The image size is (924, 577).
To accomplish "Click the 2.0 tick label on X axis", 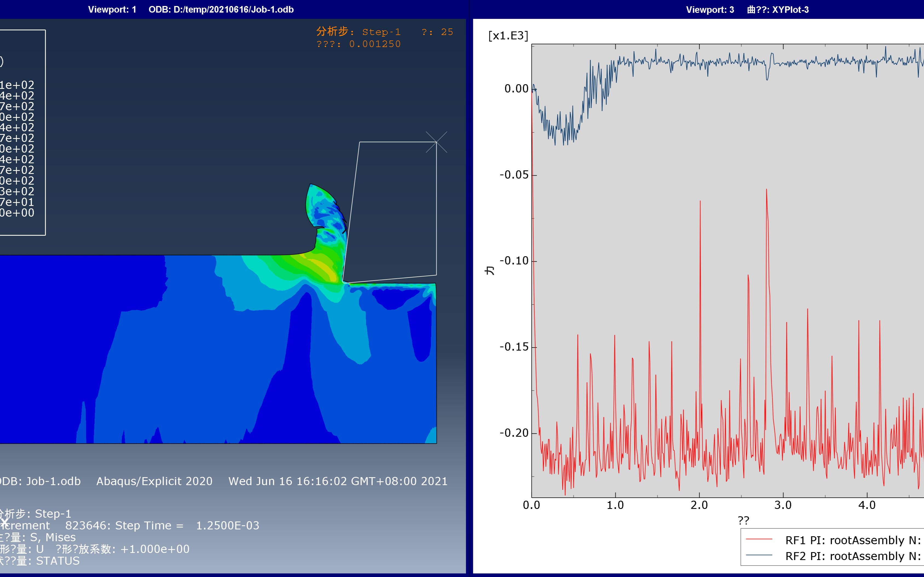I will click(x=699, y=505).
